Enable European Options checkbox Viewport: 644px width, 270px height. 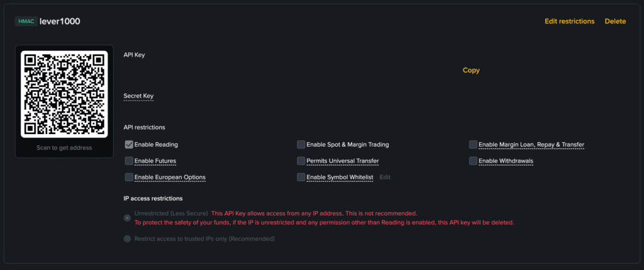129,177
